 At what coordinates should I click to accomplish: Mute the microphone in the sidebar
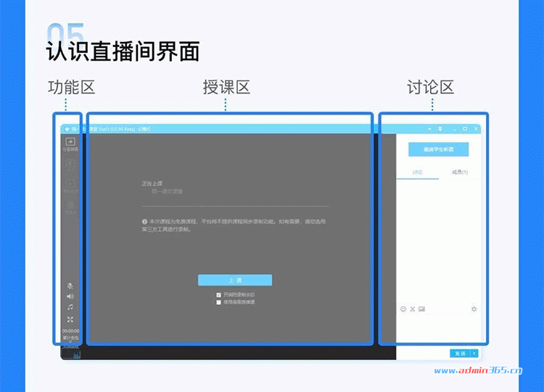tap(70, 286)
